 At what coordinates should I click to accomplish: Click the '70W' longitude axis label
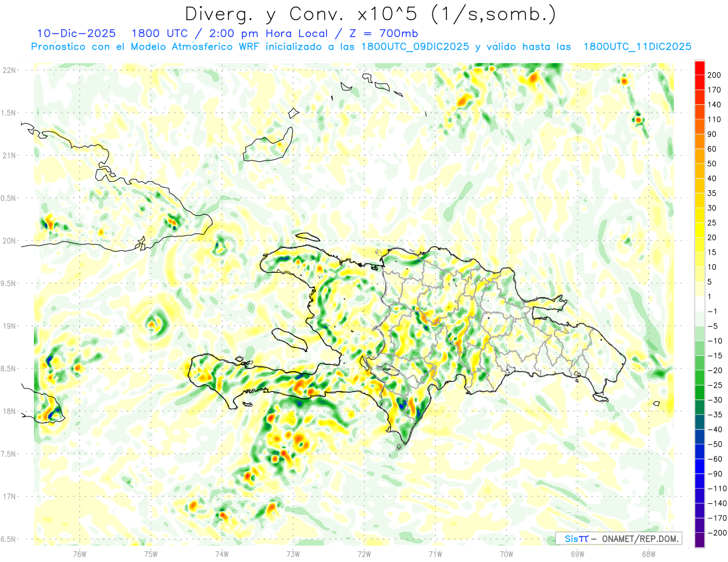[x=506, y=554]
